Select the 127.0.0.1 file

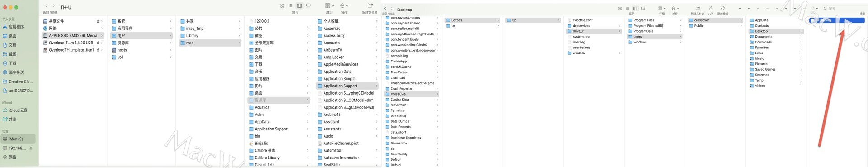[262, 21]
